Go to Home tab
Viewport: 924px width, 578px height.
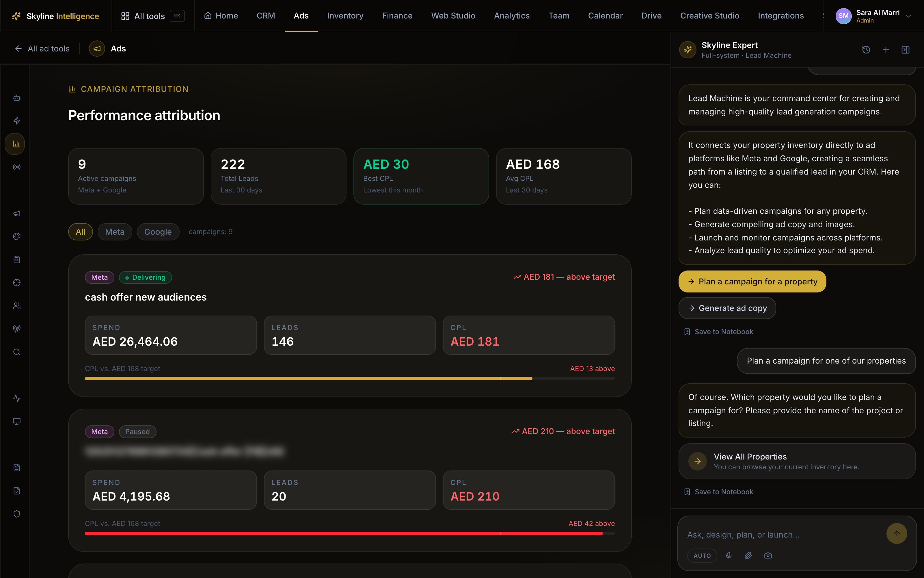pos(221,16)
